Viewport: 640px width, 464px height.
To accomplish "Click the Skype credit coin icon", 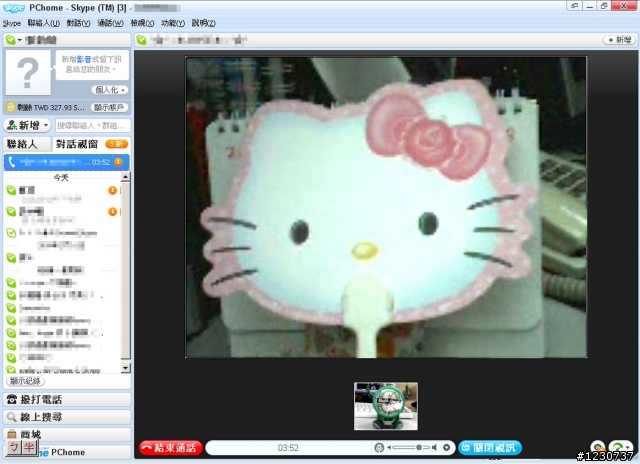I will click(x=11, y=107).
